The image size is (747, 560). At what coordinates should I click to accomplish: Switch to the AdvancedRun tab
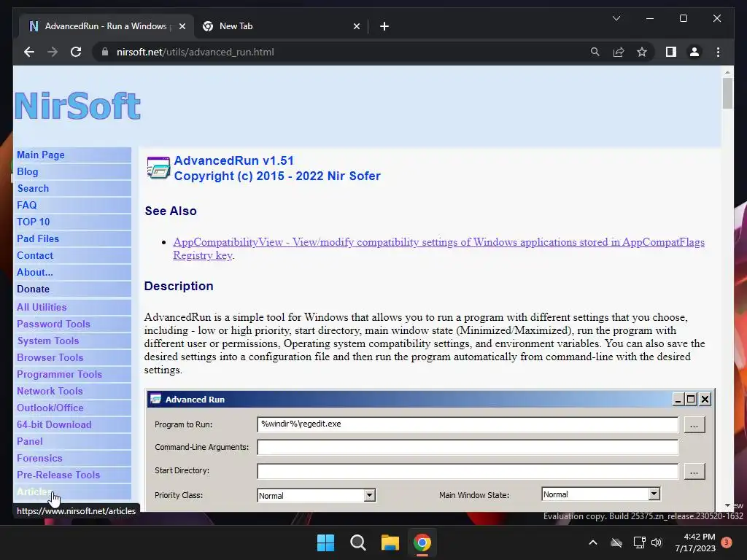105,26
